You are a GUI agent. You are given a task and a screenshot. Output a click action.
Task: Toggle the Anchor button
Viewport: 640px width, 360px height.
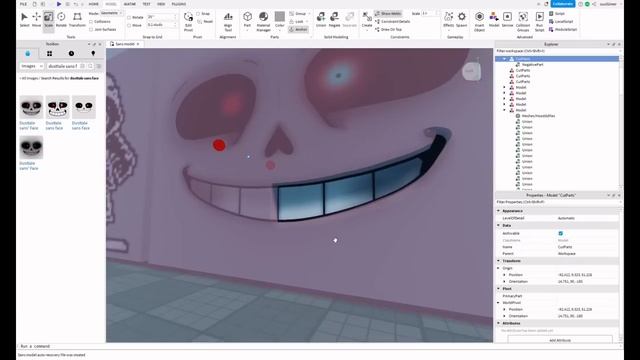[x=298, y=29]
